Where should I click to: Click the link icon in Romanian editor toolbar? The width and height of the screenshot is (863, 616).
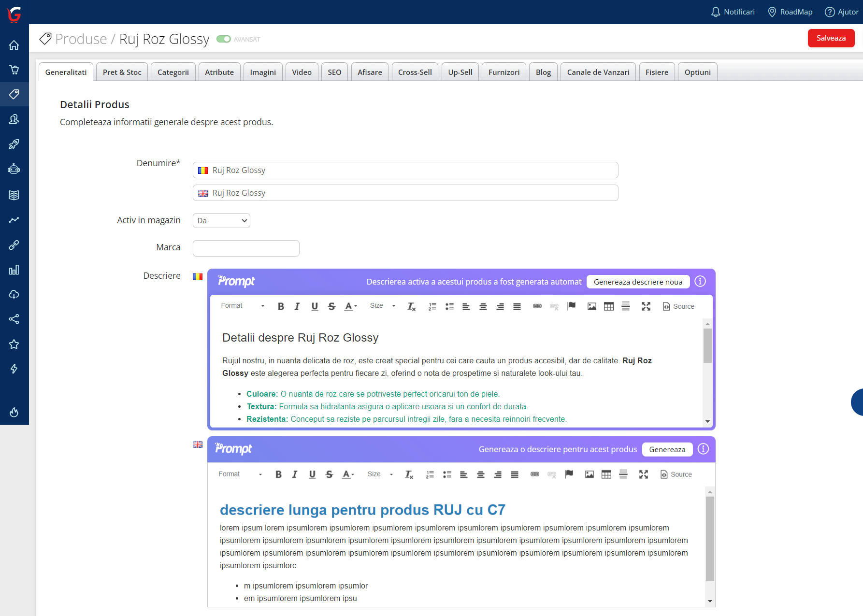(537, 306)
